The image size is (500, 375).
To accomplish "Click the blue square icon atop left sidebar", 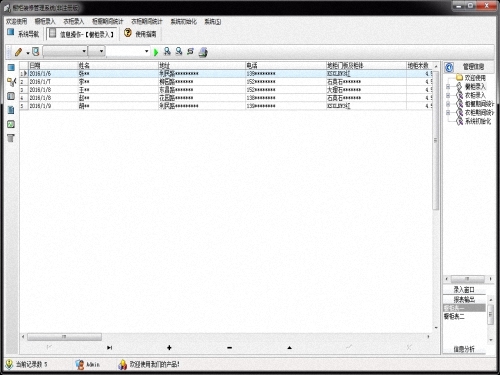I will 11,68.
